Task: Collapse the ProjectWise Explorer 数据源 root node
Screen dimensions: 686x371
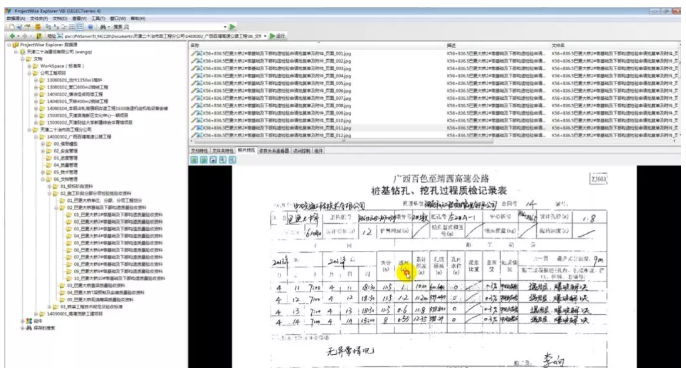Action: click(x=9, y=45)
